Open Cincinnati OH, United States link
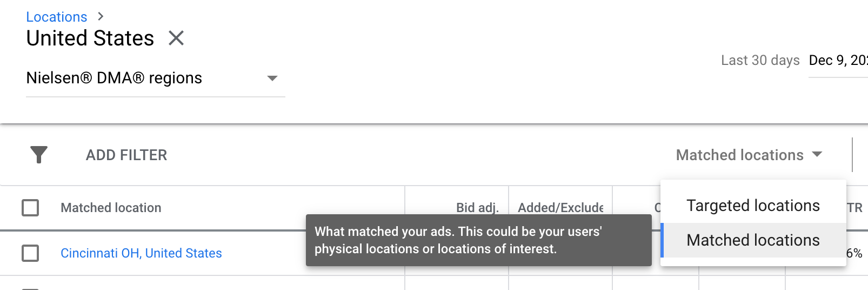The height and width of the screenshot is (290, 868). [x=141, y=253]
